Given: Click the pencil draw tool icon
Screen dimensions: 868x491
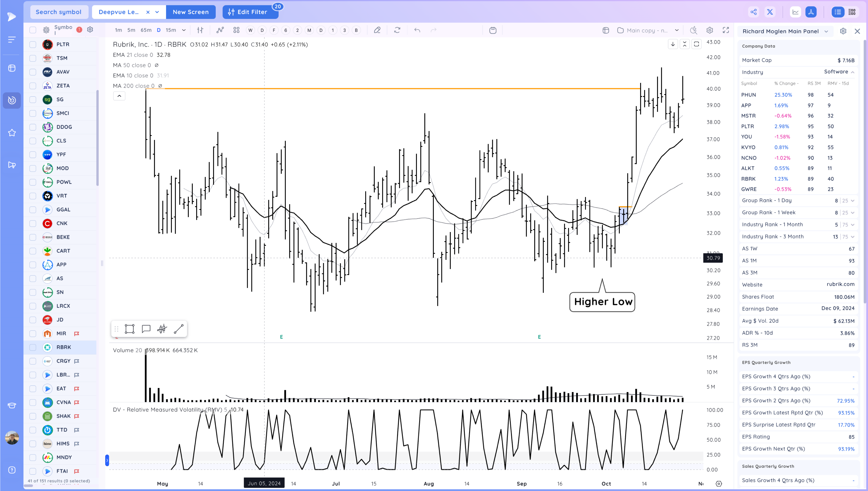Looking at the screenshot, I should pyautogui.click(x=377, y=30).
